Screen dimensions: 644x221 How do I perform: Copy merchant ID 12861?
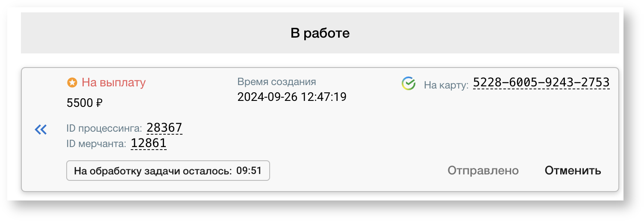tap(148, 143)
